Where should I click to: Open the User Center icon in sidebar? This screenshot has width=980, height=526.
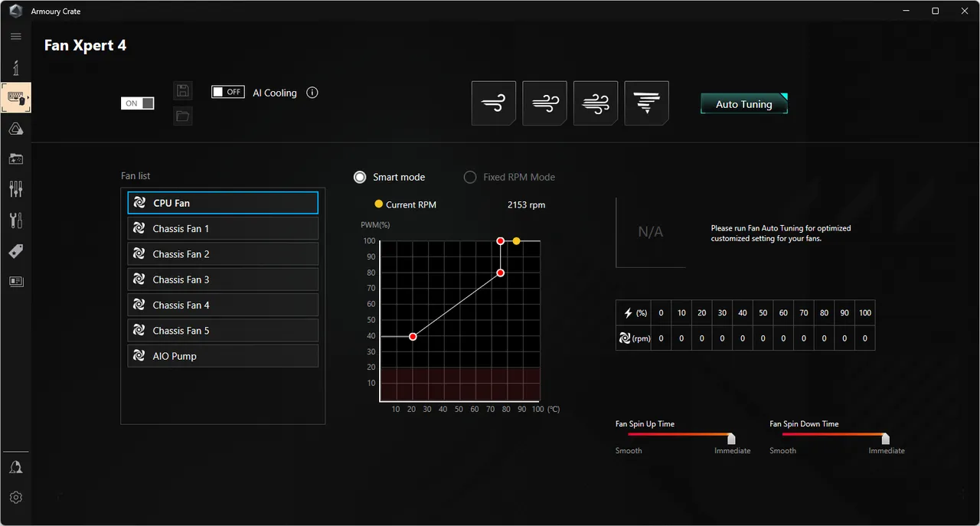[x=16, y=467]
